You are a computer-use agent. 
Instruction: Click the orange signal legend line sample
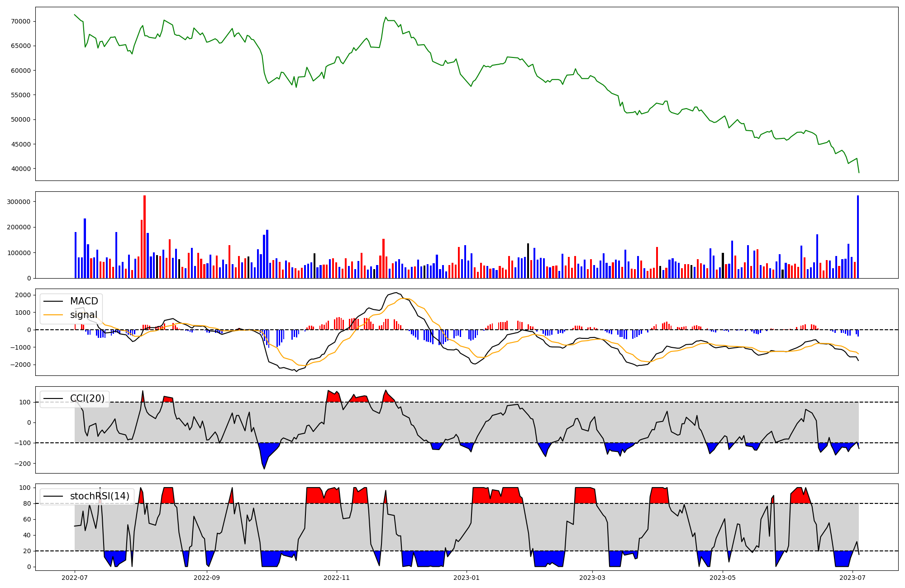click(x=53, y=315)
